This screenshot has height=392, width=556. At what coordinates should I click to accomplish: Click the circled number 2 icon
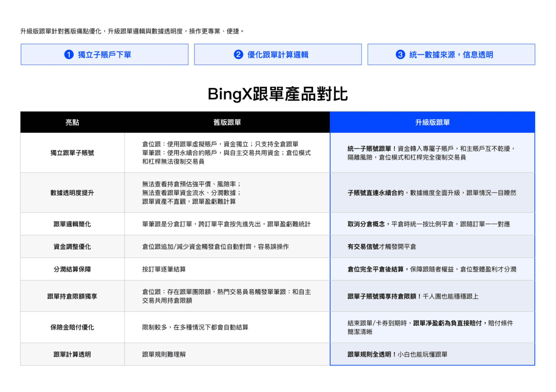point(238,55)
